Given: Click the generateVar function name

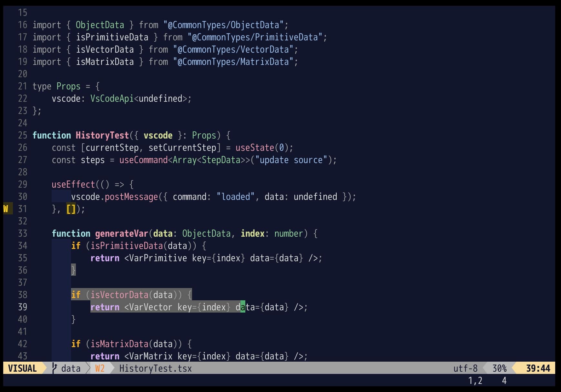Looking at the screenshot, I should (122, 233).
